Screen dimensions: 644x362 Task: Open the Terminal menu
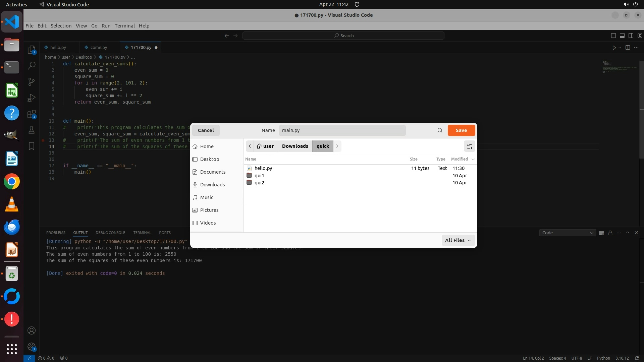click(x=124, y=26)
